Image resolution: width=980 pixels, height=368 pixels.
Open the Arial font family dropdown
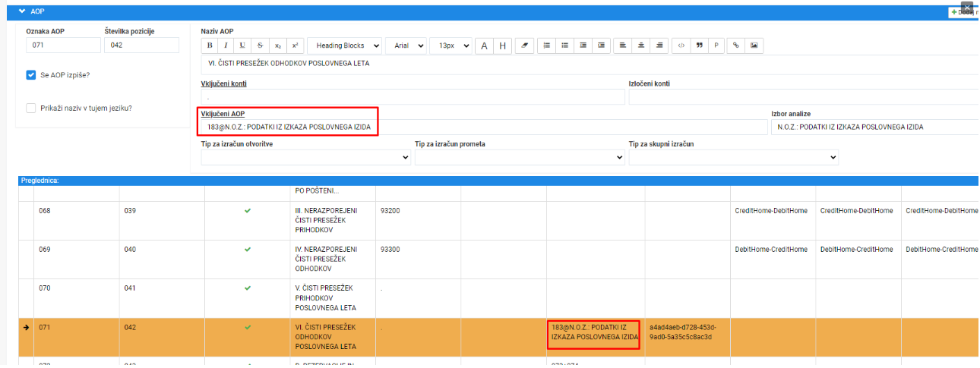pos(406,46)
